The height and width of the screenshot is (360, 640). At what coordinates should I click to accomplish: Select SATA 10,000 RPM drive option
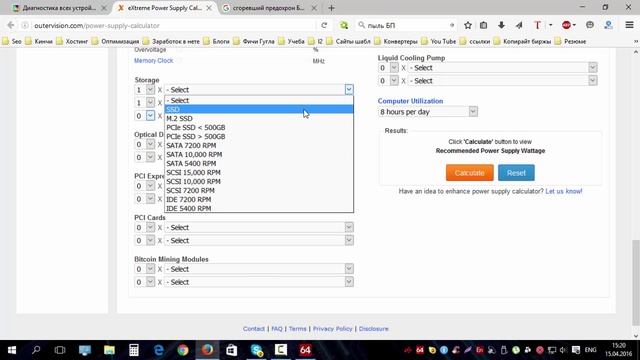tap(259, 154)
